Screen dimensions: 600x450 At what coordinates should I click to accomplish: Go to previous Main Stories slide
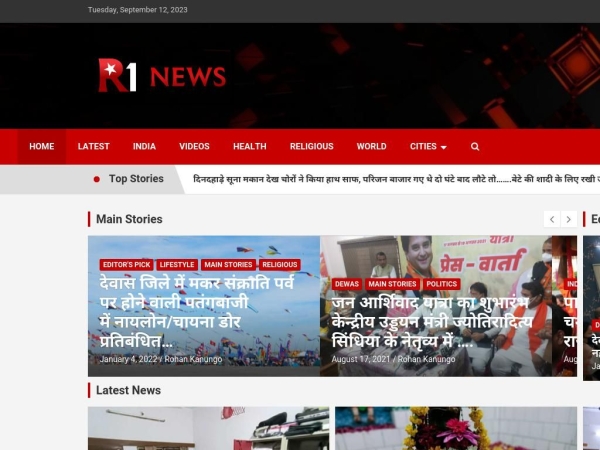[x=551, y=219]
